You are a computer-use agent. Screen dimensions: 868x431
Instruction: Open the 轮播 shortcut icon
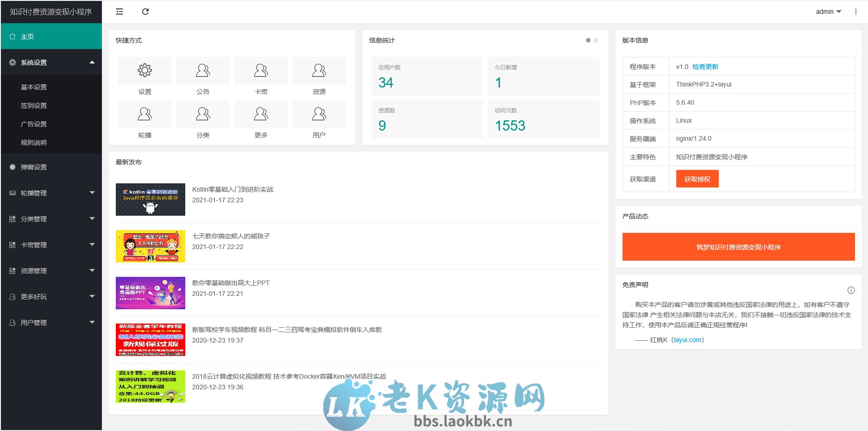[x=144, y=114]
